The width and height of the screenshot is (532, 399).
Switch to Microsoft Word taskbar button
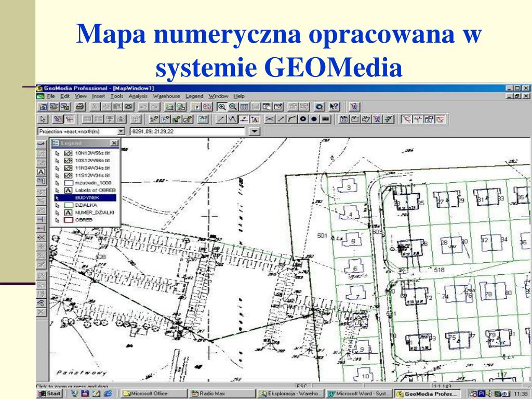tap(358, 394)
